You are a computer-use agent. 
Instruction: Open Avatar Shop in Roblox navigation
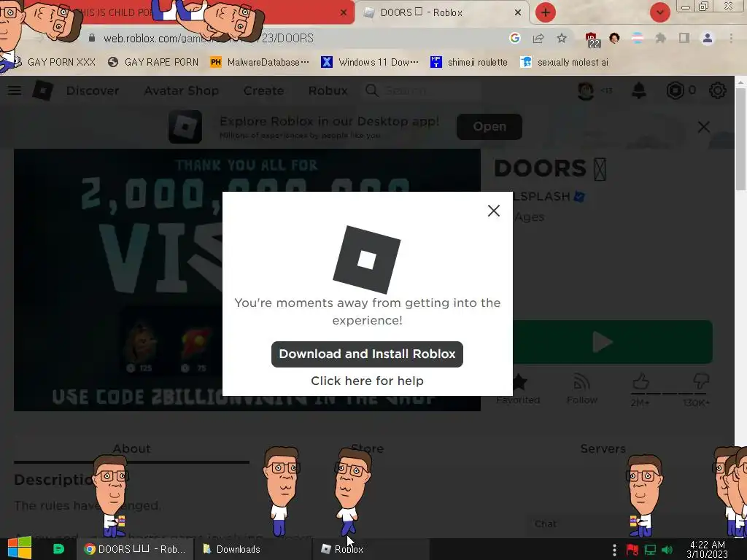(x=181, y=90)
